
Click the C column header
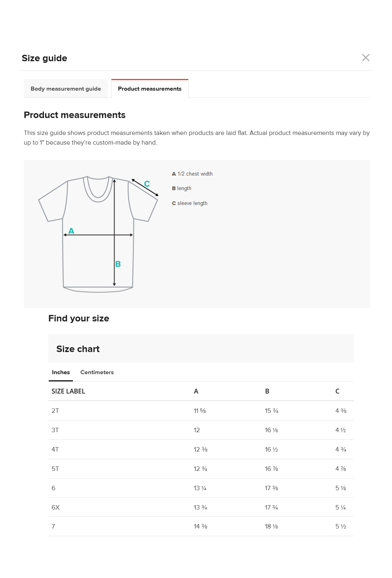click(338, 391)
